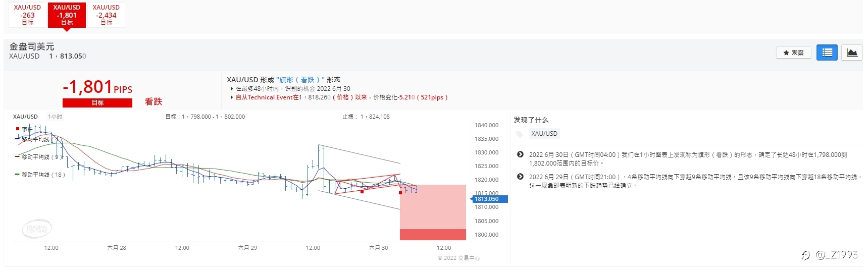Image resolution: width=868 pixels, height=272 pixels.
Task: Click the 1813.050 current price marker
Action: coord(490,199)
